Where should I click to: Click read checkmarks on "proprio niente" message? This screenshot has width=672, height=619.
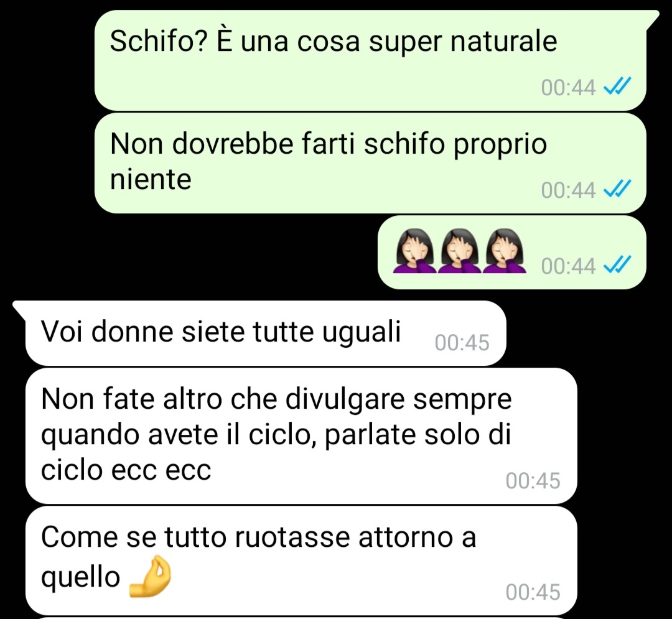[x=617, y=189]
